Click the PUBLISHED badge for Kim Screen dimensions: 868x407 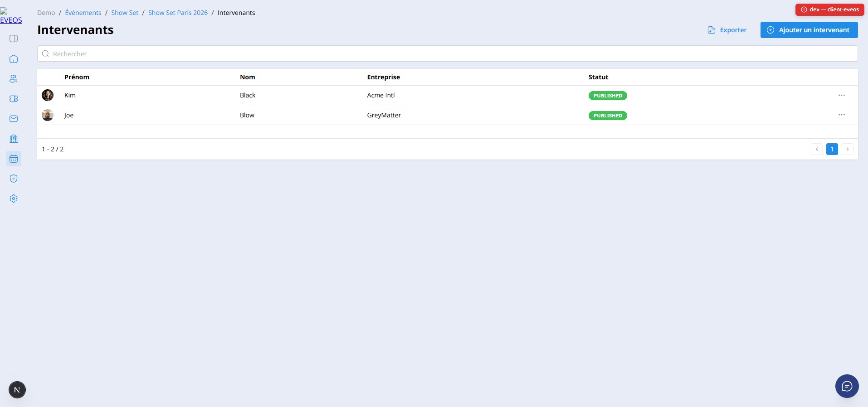point(608,96)
